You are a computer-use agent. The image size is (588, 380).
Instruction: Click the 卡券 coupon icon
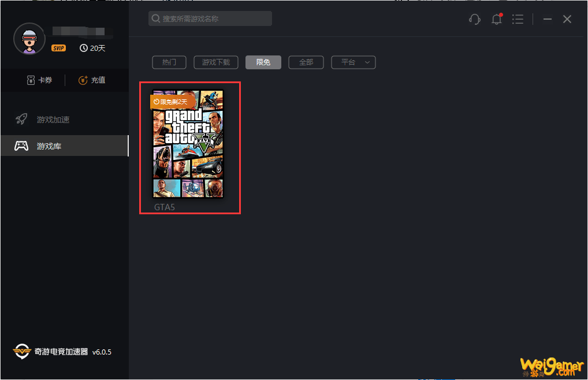point(31,80)
